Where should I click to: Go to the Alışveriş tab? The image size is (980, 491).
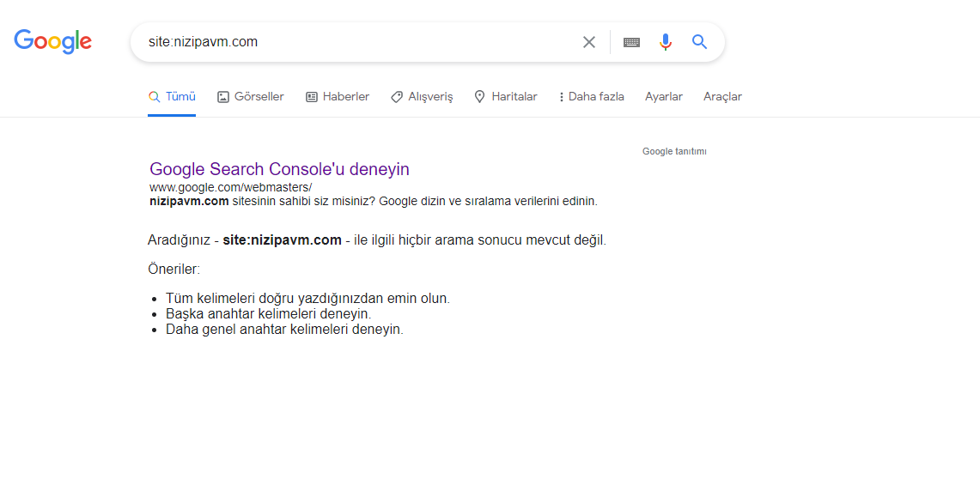(x=422, y=97)
